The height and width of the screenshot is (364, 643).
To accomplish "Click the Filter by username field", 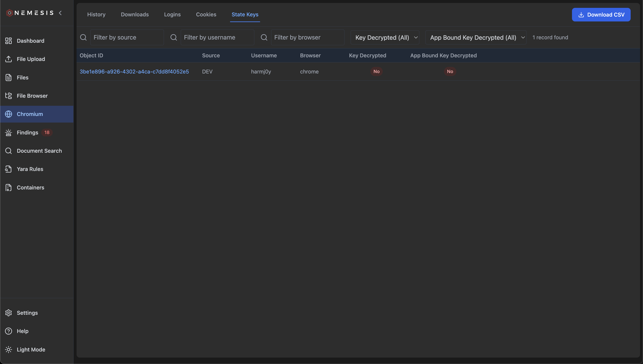I will tap(217, 37).
